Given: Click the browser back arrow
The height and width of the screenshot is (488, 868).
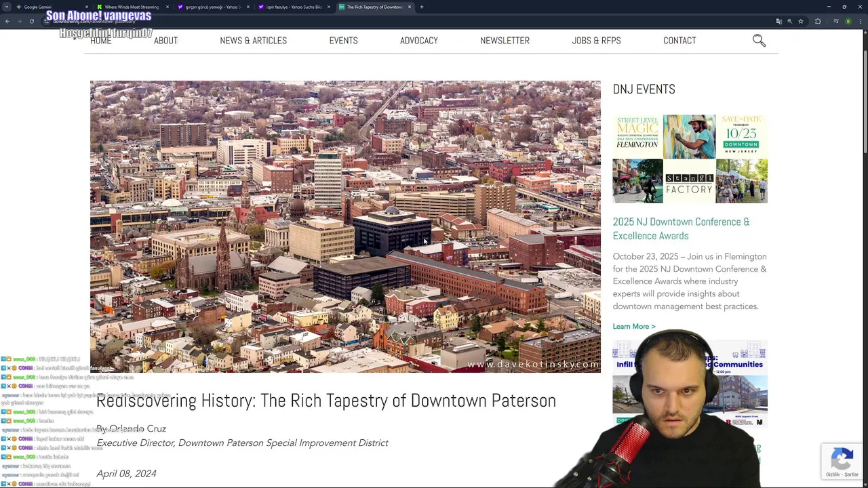Looking at the screenshot, I should pos(7,21).
